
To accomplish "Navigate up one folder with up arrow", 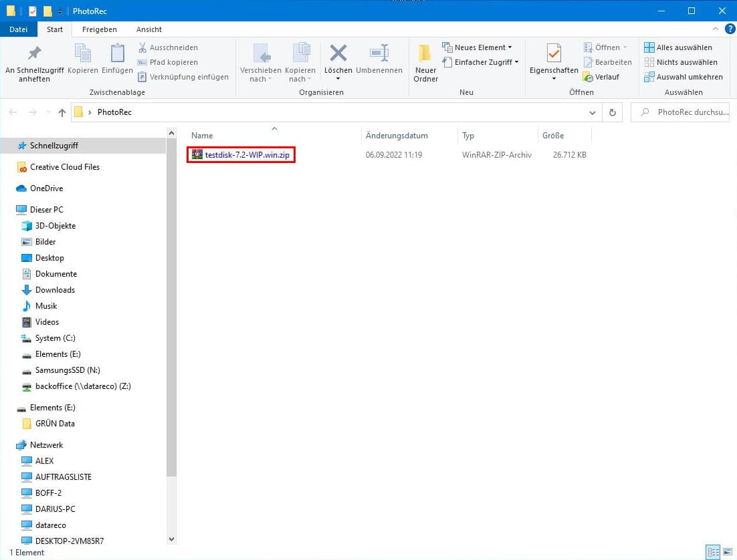I will [x=62, y=112].
